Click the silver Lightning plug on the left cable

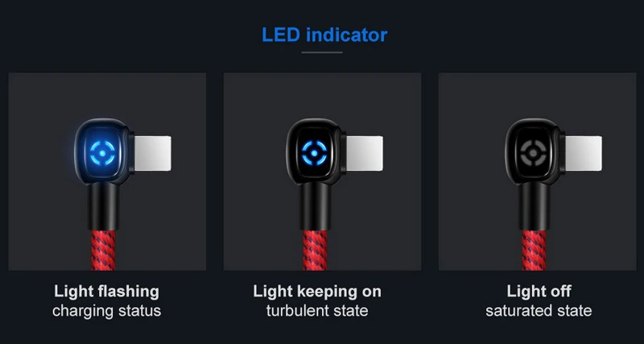tap(152, 153)
